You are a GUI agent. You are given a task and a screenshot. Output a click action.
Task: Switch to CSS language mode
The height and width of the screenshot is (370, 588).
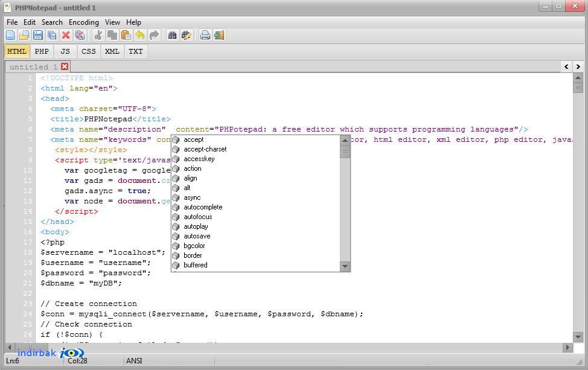click(89, 51)
